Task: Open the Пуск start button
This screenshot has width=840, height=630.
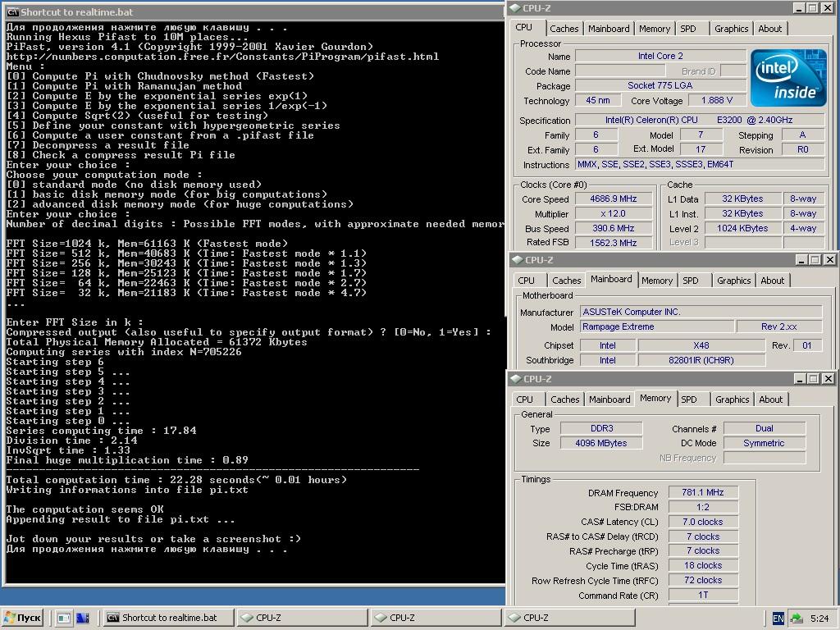Action: [22, 618]
